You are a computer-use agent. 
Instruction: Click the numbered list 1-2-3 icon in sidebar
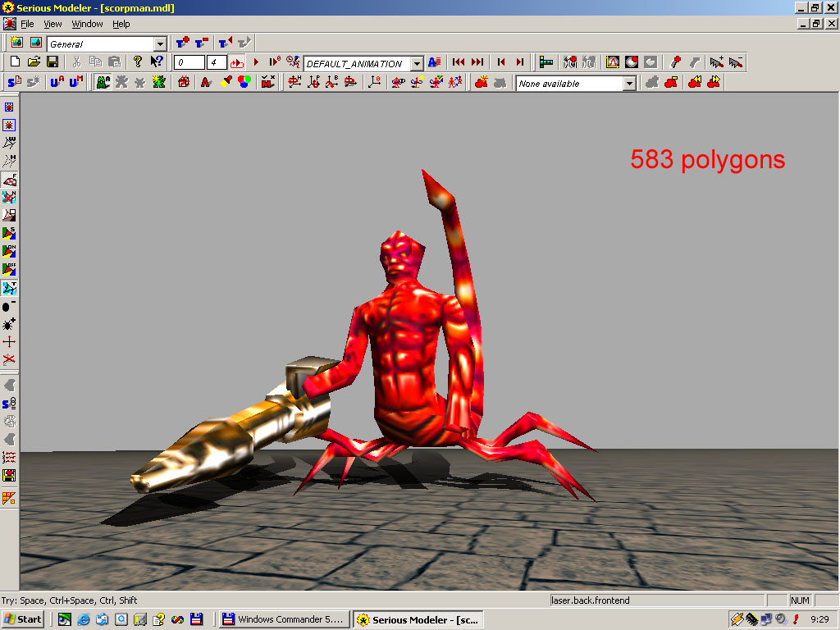click(x=9, y=457)
